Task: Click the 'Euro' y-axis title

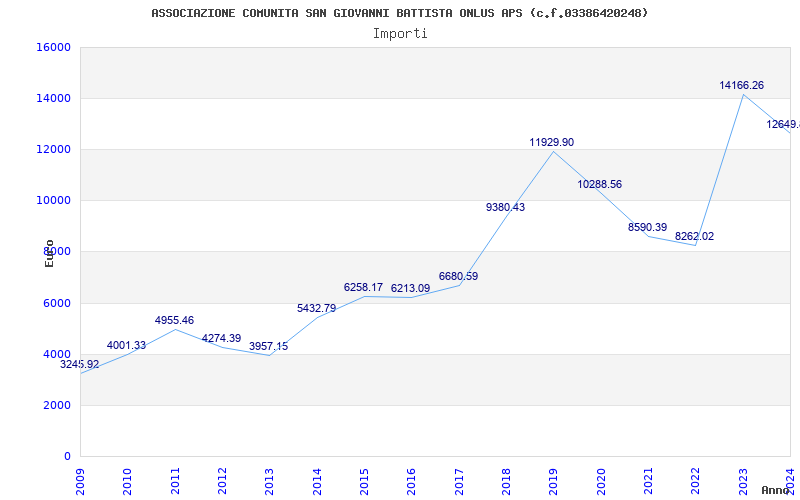Action: point(49,253)
